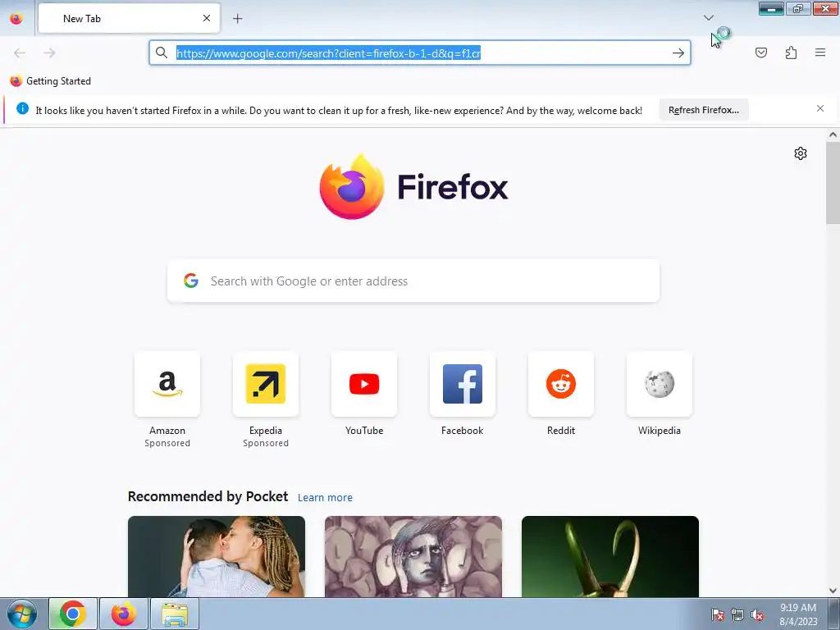The image size is (840, 630).
Task: Click the Go arrow in address bar
Action: [678, 52]
